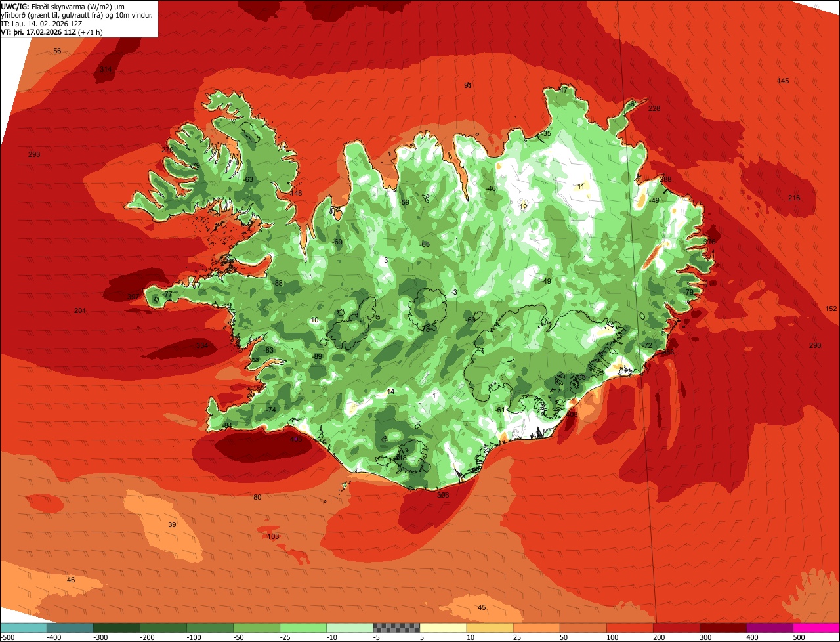
Task: Select the inland value 14
Action: coord(390,391)
